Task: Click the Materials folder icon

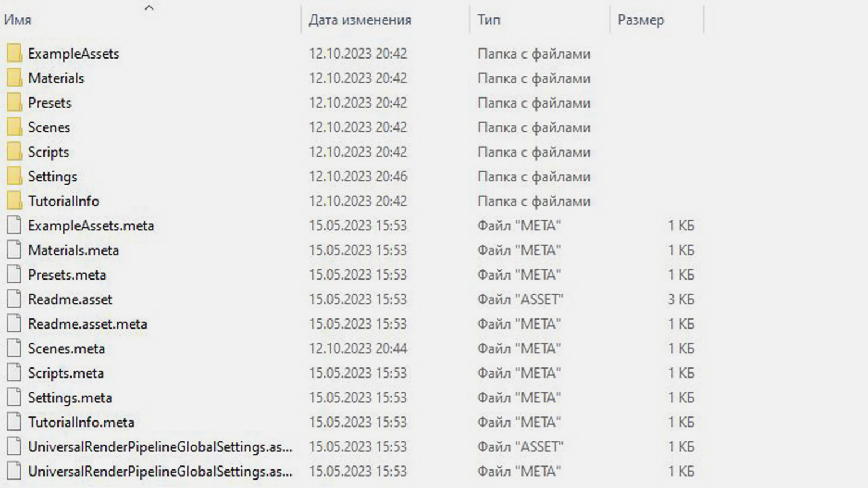Action: coord(15,78)
